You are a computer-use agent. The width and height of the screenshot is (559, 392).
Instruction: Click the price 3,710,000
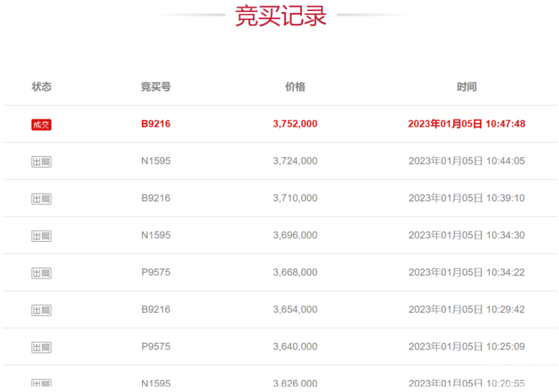(x=295, y=198)
